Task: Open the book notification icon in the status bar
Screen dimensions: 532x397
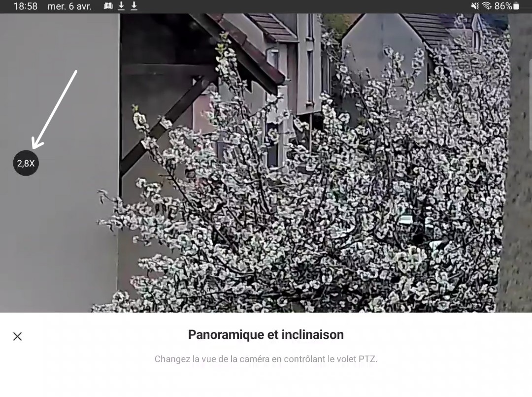Action: (108, 6)
